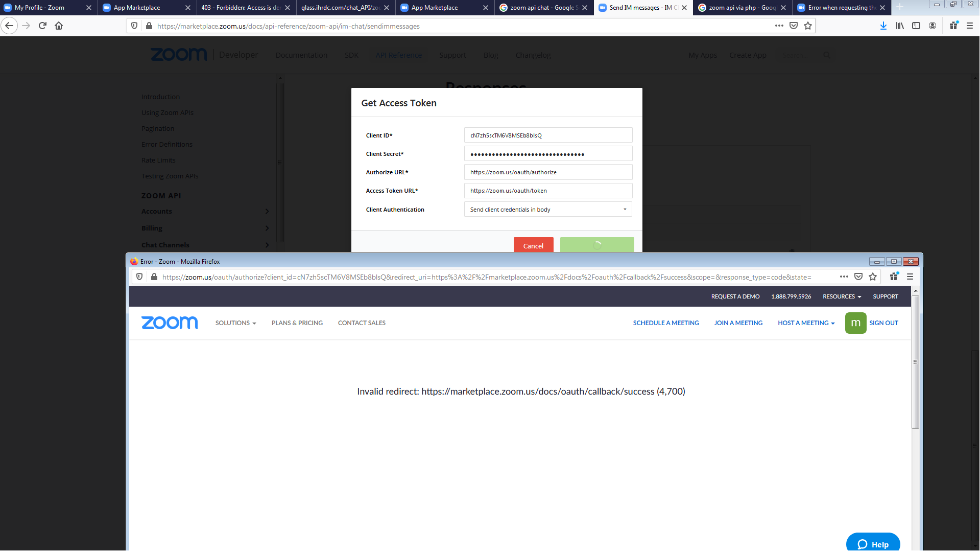Expand HOST A MEETING menu in popup
Screen dimensions: 980x552
806,323
